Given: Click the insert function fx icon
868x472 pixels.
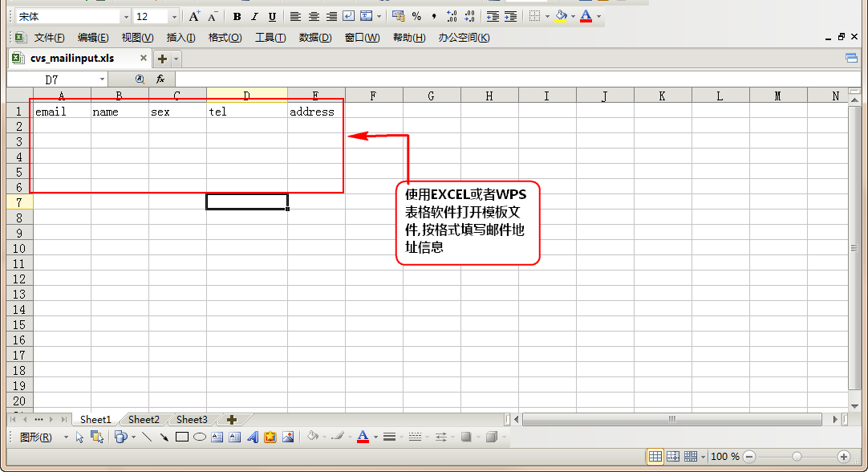Looking at the screenshot, I should point(160,79).
